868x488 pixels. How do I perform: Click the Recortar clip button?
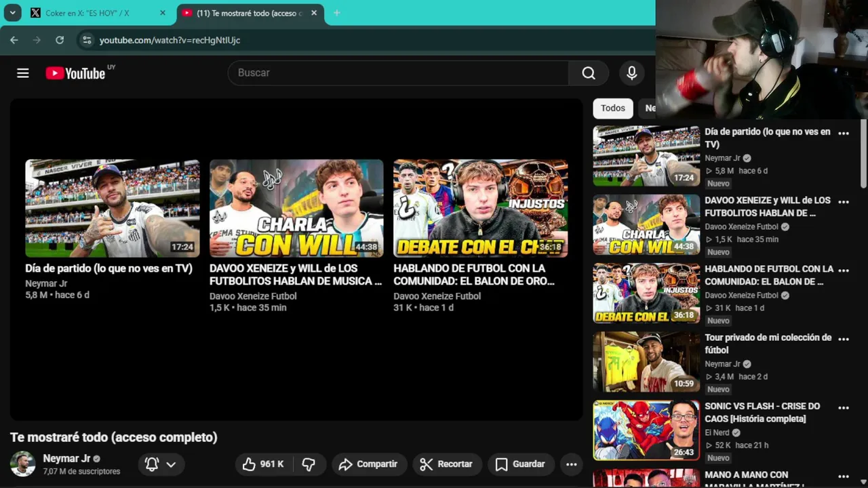click(446, 464)
